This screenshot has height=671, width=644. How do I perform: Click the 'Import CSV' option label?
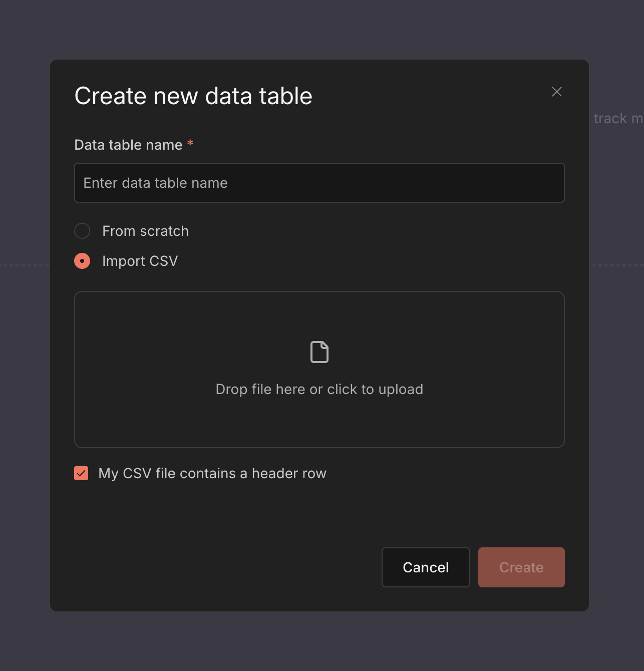click(140, 261)
